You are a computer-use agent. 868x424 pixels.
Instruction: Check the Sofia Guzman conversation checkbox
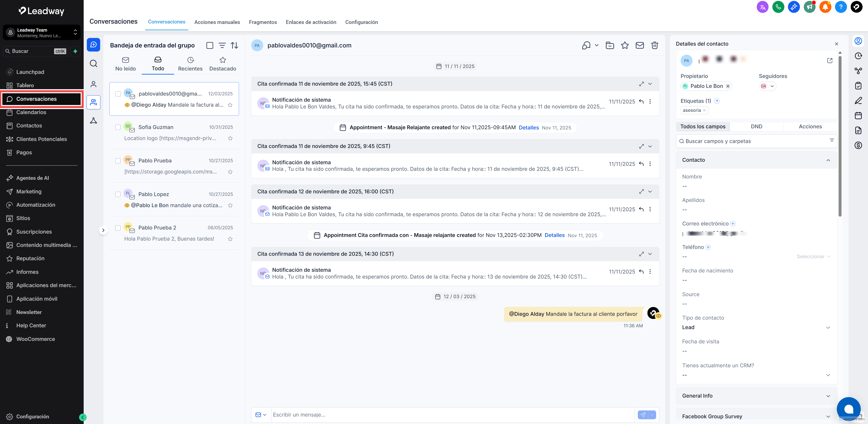118,127
